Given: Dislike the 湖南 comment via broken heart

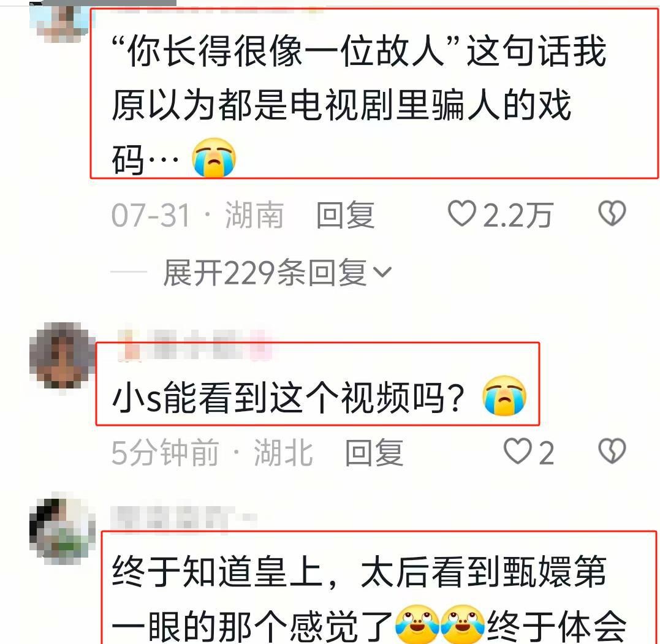Looking at the screenshot, I should click(612, 213).
